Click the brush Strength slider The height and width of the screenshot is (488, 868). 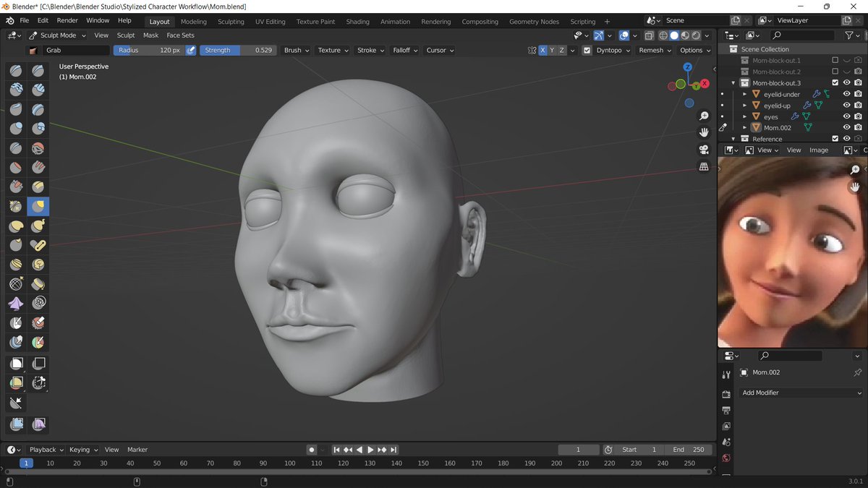[x=237, y=50]
